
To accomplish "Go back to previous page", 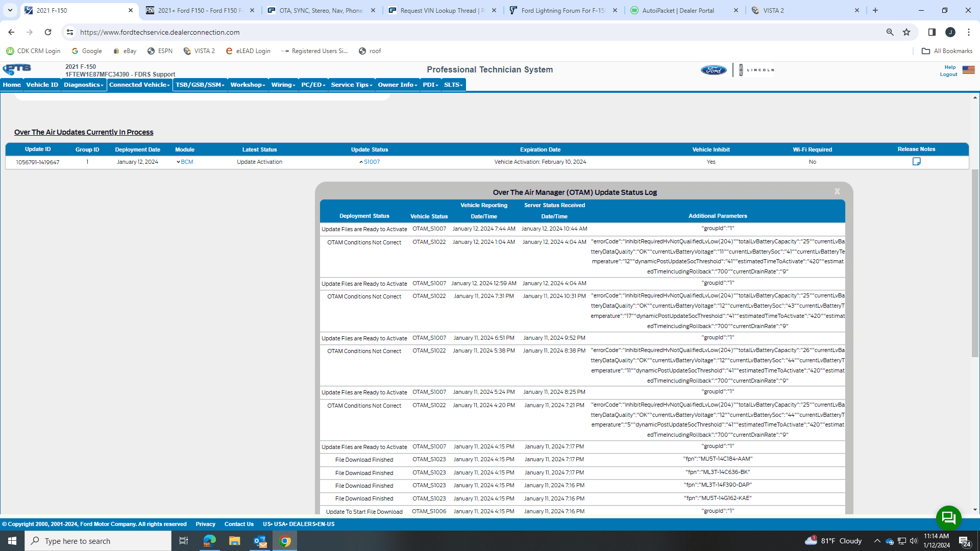I will click(x=11, y=32).
